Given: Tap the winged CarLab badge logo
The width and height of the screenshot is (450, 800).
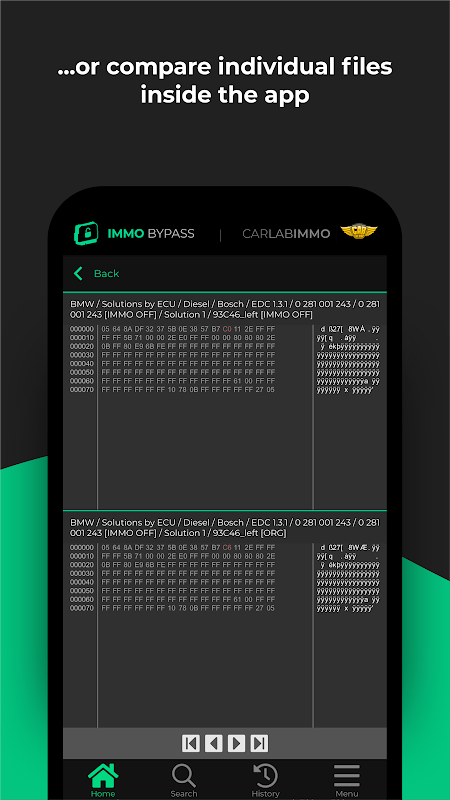Looking at the screenshot, I should pos(359,232).
